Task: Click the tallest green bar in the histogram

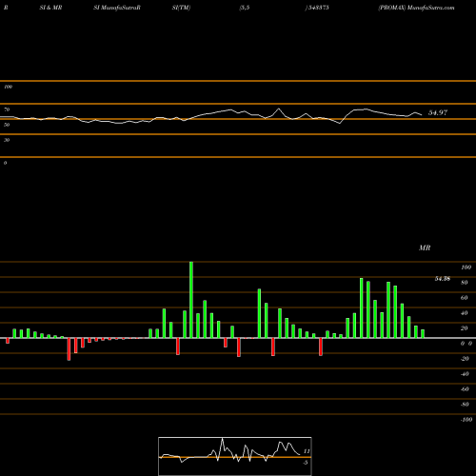Action: click(191, 300)
